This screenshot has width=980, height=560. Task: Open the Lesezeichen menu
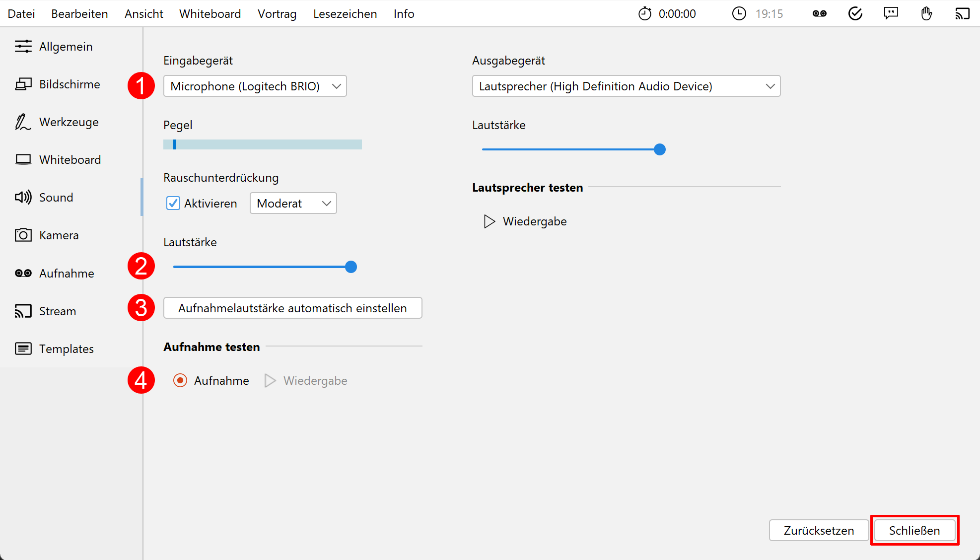pos(345,14)
